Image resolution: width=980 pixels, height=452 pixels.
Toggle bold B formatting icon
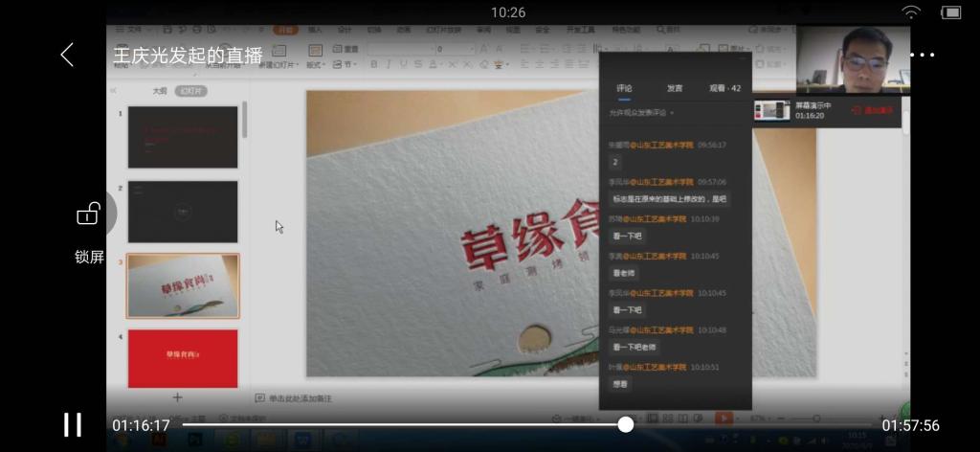[x=374, y=64]
